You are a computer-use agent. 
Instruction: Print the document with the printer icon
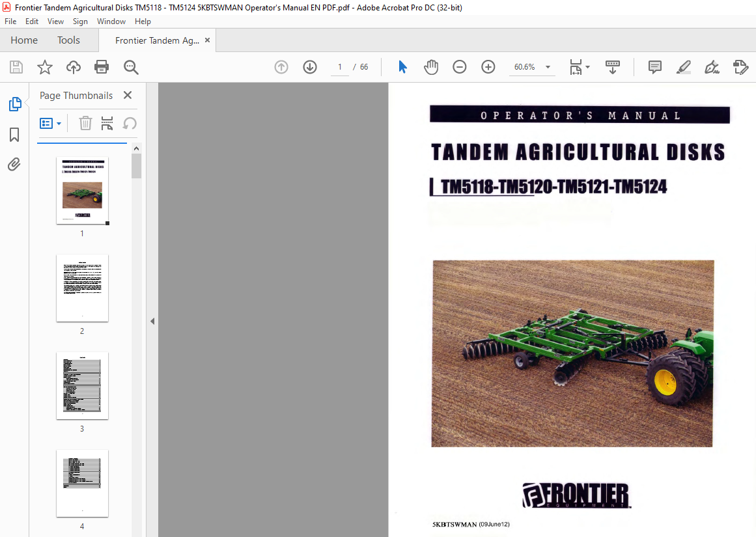tap(102, 67)
